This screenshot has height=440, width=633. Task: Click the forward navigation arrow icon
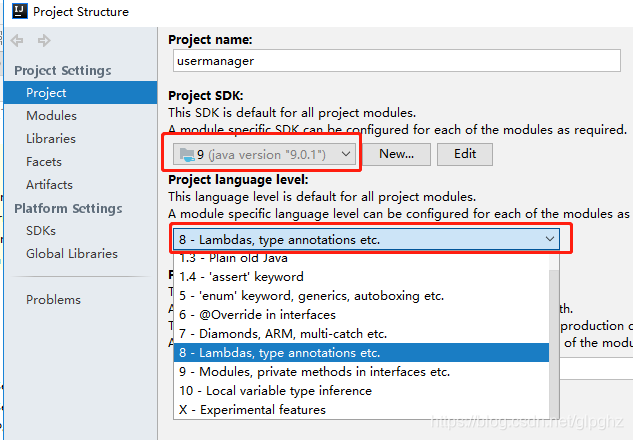pos(44,40)
